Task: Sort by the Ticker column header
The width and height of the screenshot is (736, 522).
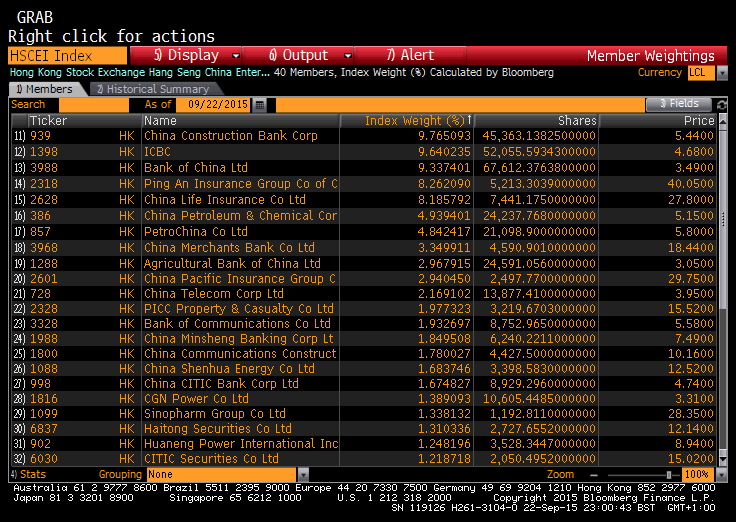Action: [84, 121]
